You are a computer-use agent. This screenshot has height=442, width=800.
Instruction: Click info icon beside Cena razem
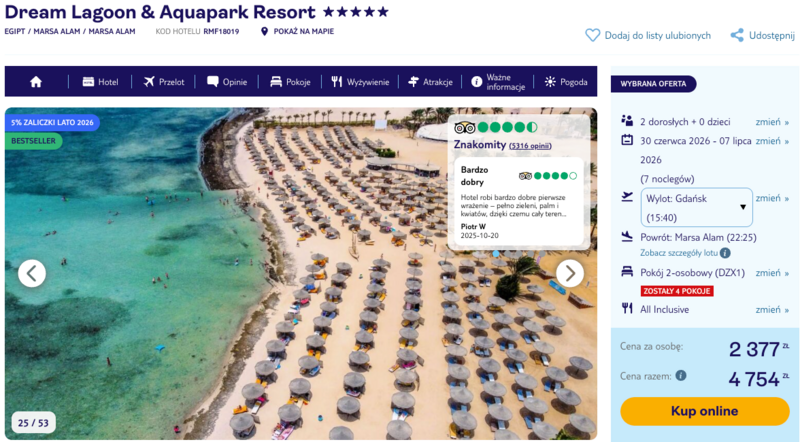681,376
